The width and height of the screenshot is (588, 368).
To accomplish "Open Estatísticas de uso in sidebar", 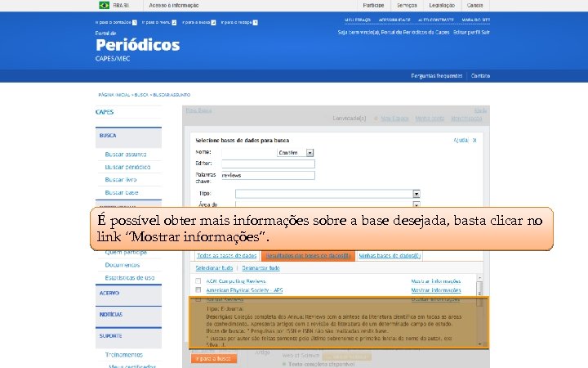I will [x=130, y=278].
